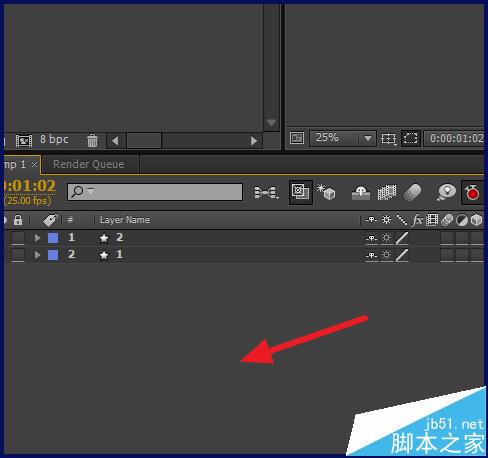Image resolution: width=488 pixels, height=458 pixels.
Task: Enable the Motion Blur switch icon
Action: click(412, 192)
